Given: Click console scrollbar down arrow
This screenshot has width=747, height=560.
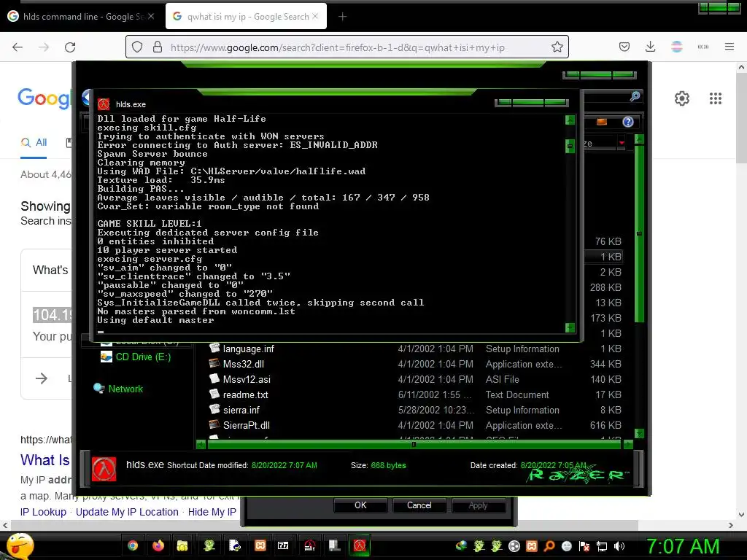Looking at the screenshot, I should point(570,327).
